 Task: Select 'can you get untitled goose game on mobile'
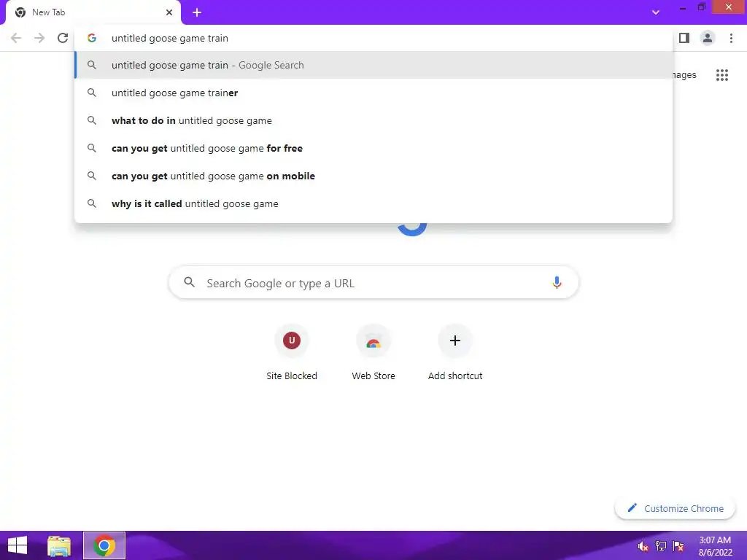click(373, 176)
